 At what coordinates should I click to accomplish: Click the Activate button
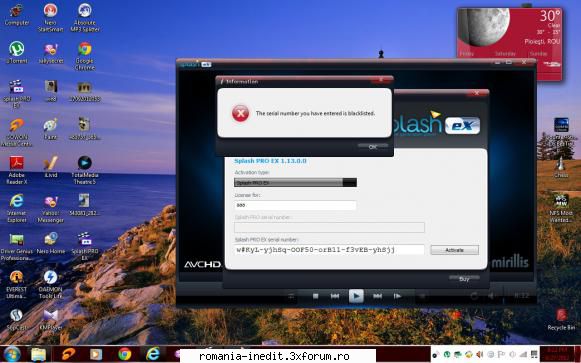tap(454, 250)
